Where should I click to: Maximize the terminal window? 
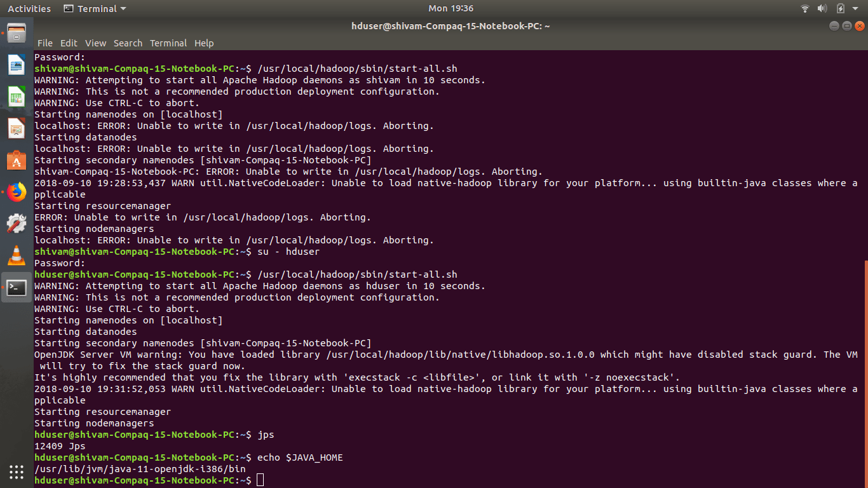846,26
